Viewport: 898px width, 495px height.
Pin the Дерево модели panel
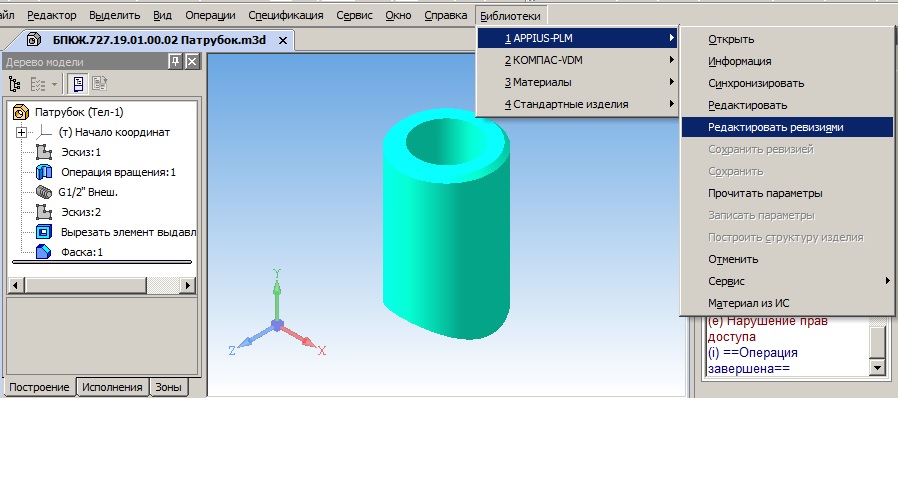point(175,61)
